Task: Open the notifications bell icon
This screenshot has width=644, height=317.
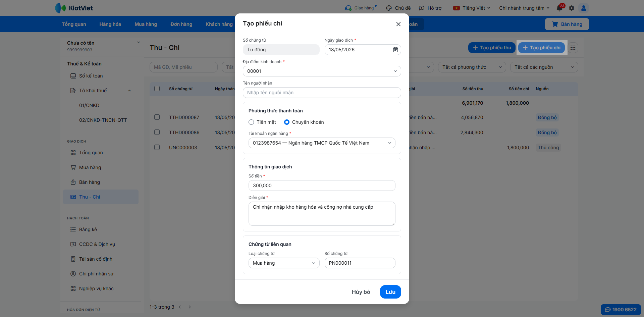Action: tap(559, 8)
